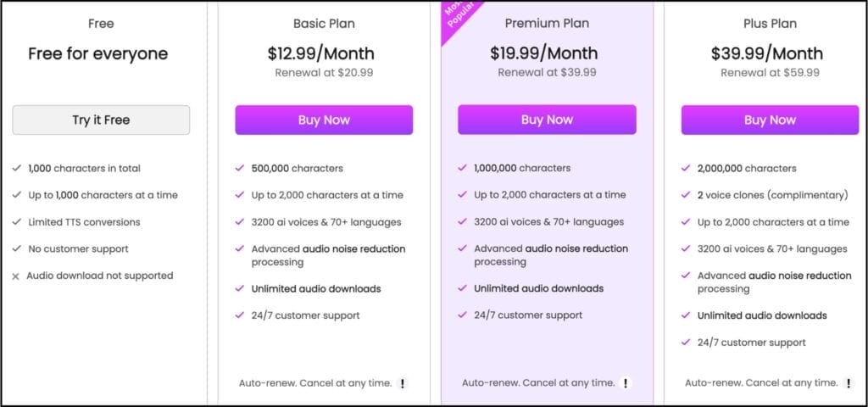Screen dimensions: 868x407
Task: Click the Free for everyone heading
Action: pyautogui.click(x=98, y=53)
